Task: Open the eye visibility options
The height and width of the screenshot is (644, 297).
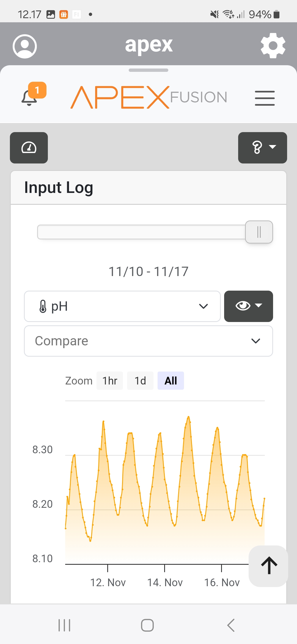Action: [x=248, y=306]
